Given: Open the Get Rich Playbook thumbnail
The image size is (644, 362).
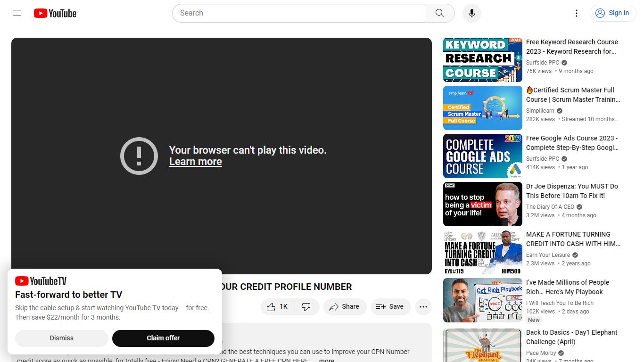Looking at the screenshot, I should [483, 300].
